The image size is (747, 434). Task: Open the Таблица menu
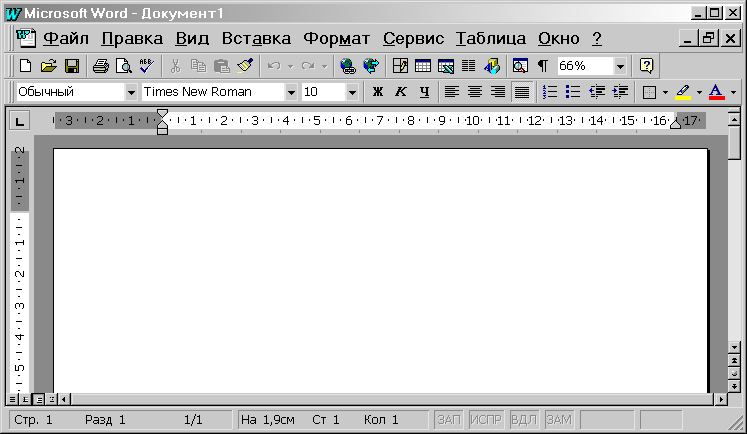point(491,39)
